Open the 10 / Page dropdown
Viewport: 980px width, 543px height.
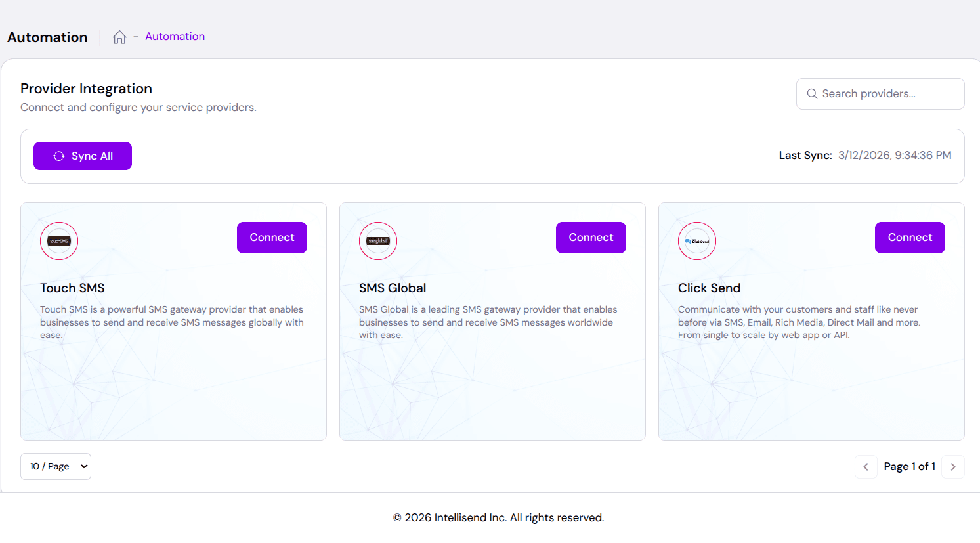point(56,467)
